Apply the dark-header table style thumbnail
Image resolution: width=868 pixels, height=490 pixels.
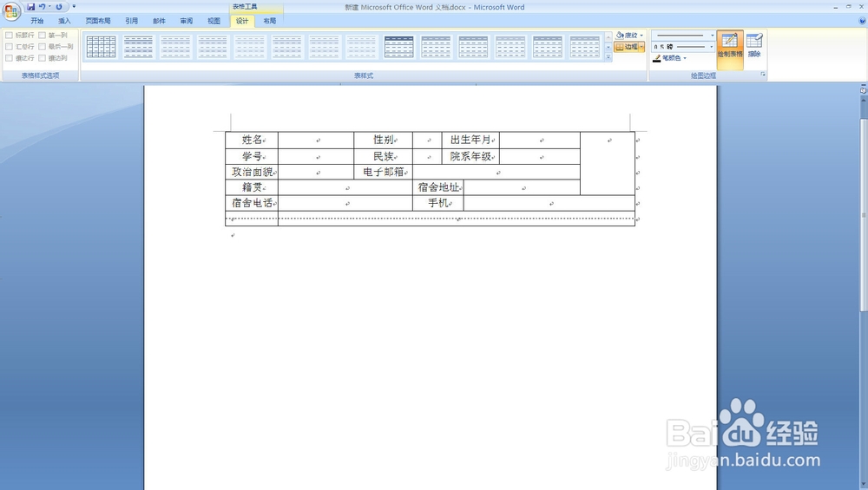[x=398, y=47]
